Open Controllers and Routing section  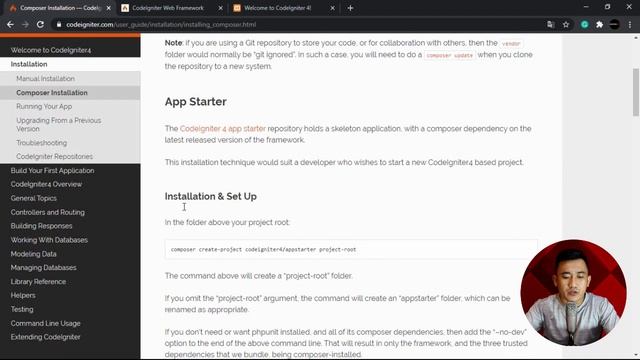pyautogui.click(x=48, y=212)
